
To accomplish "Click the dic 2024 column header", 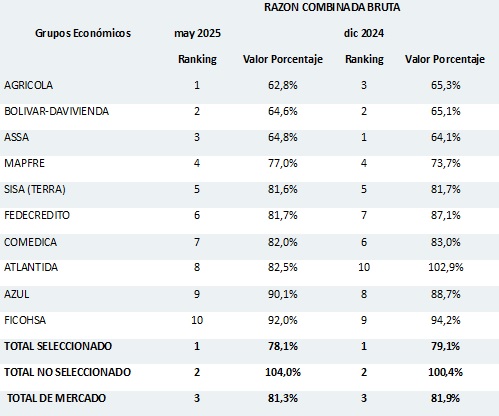I will pyautogui.click(x=364, y=33).
